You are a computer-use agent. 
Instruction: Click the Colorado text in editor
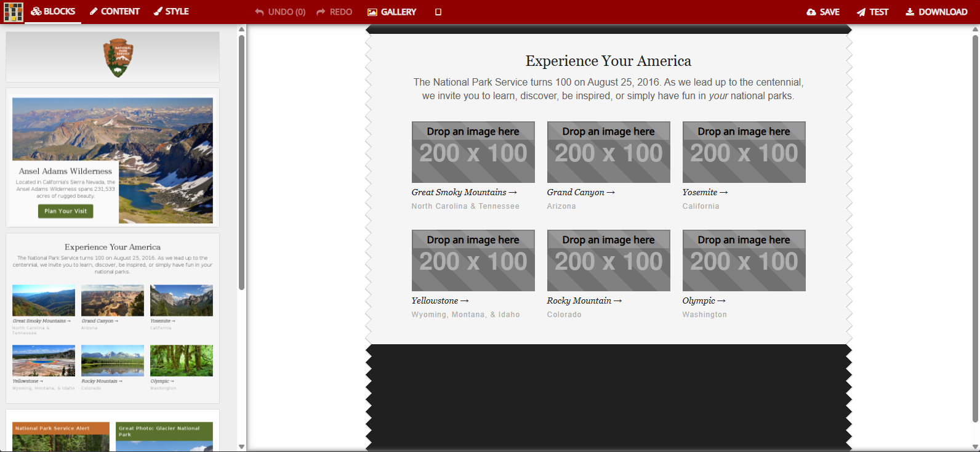pos(564,315)
